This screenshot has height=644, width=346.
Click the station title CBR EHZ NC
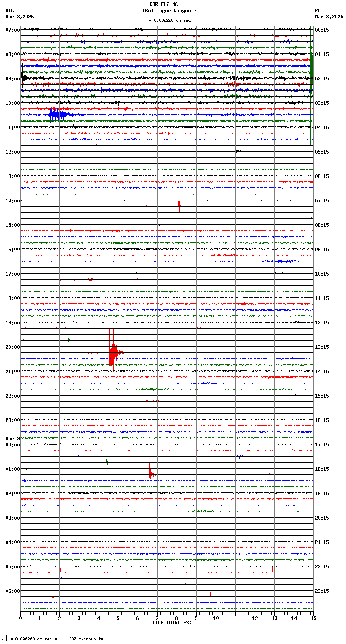point(164,4)
